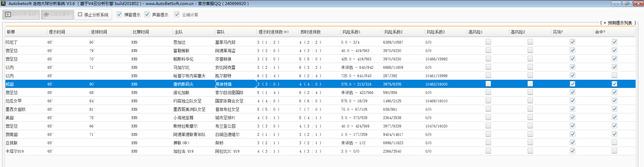This screenshot has height=167, width=644.
Task: Click the 启动分析系统 start button
Action: (x=21, y=15)
